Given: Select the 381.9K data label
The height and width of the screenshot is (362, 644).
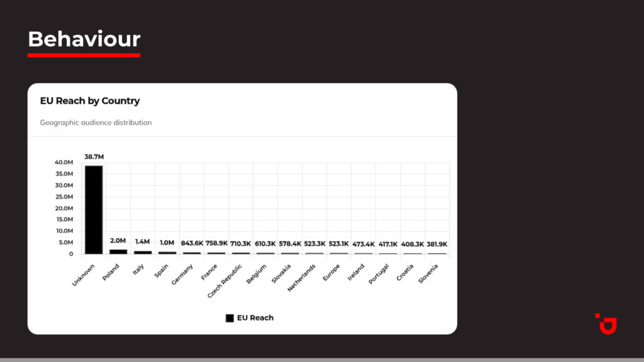Looking at the screenshot, I should click(437, 244).
